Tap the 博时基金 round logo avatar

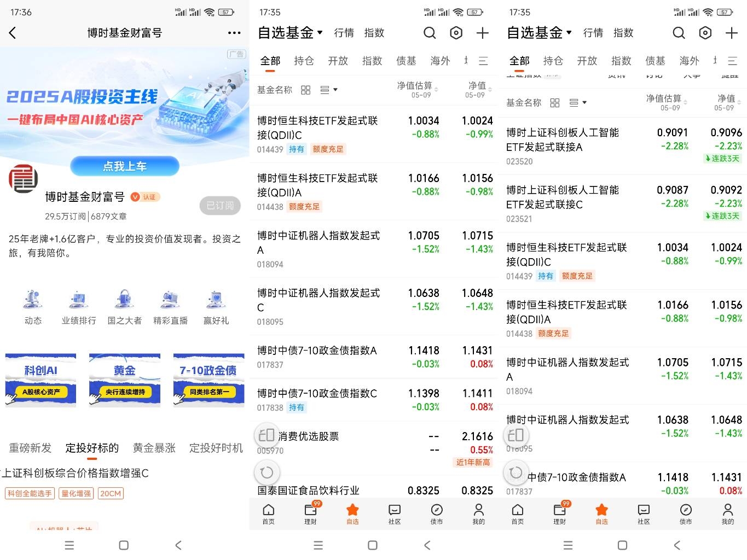click(23, 179)
